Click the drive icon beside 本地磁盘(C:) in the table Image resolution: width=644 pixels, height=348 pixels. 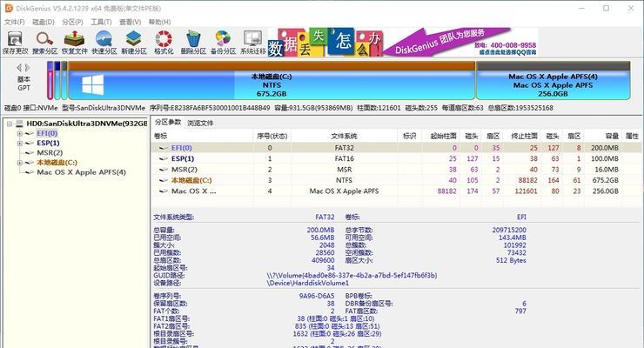coord(164,180)
